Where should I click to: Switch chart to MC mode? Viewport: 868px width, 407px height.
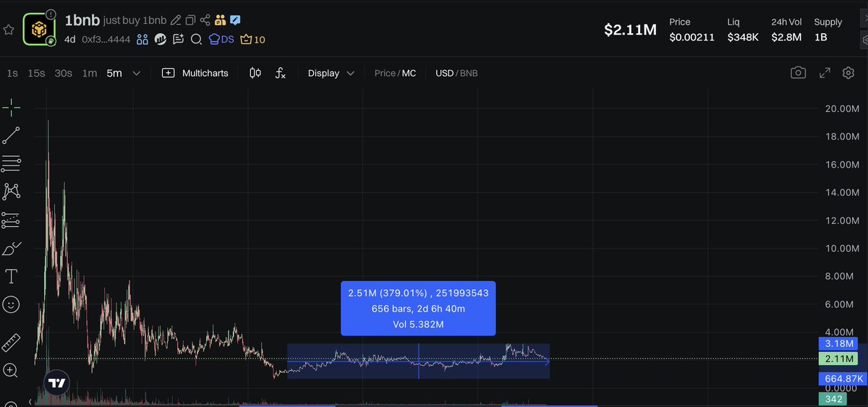(409, 73)
